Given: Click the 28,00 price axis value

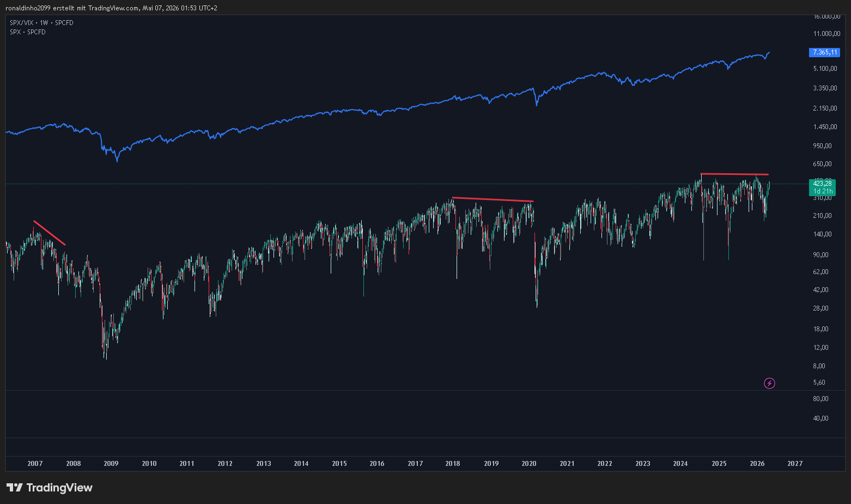Looking at the screenshot, I should [821, 308].
